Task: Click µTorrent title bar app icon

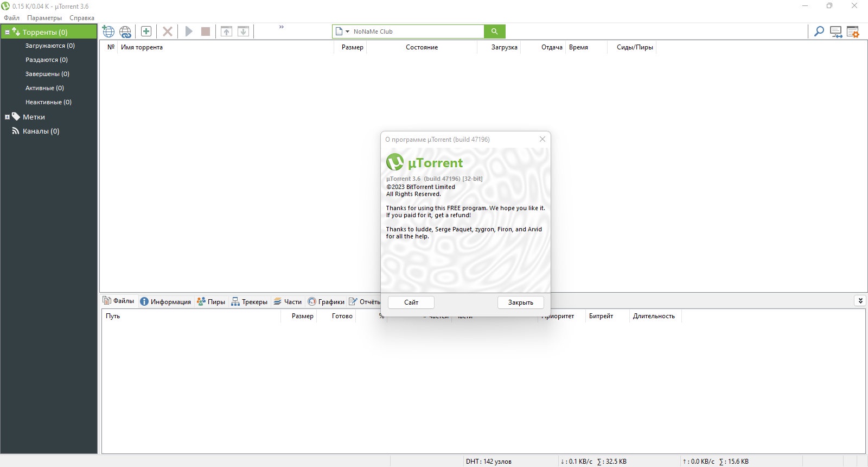Action: (x=5, y=6)
